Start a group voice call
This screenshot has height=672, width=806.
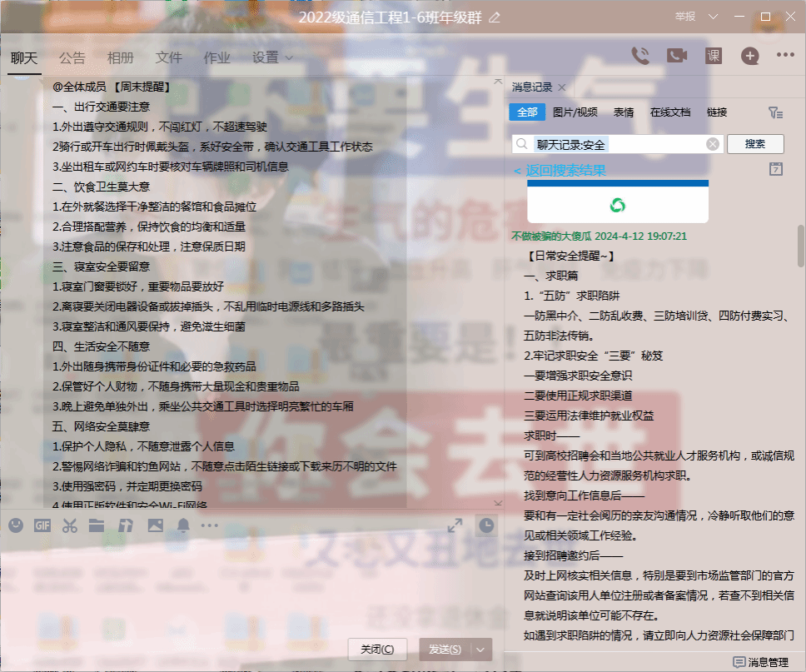coord(639,56)
